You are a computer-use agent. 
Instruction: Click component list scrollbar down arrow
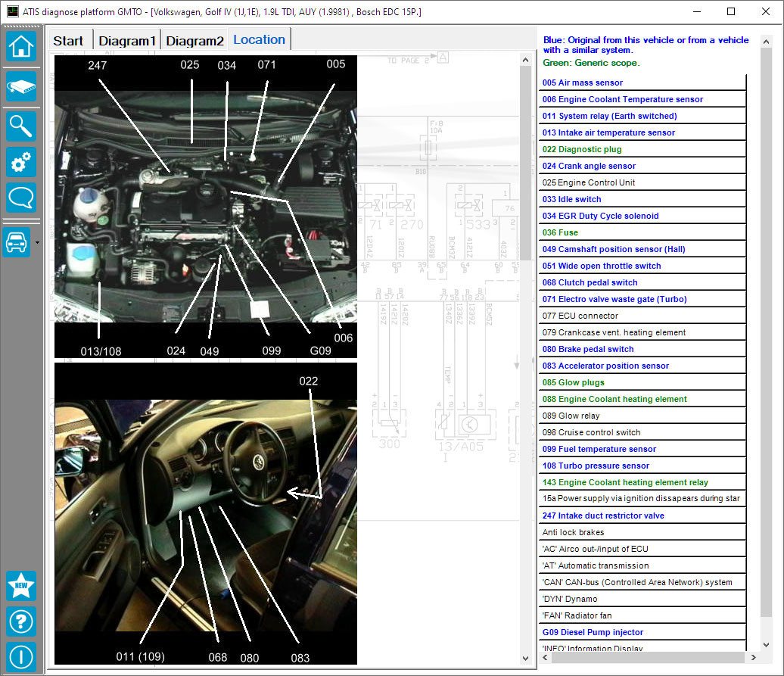coord(766,645)
